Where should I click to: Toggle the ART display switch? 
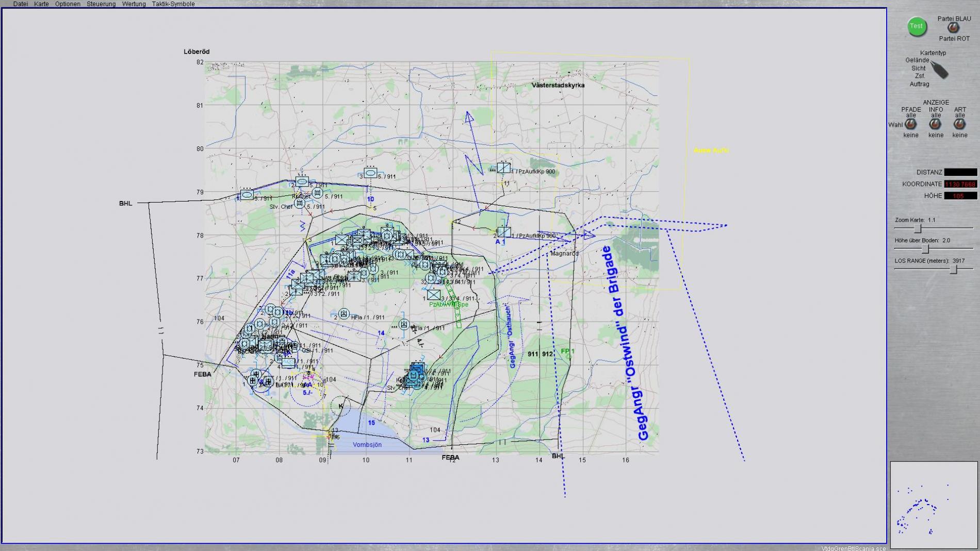point(959,124)
